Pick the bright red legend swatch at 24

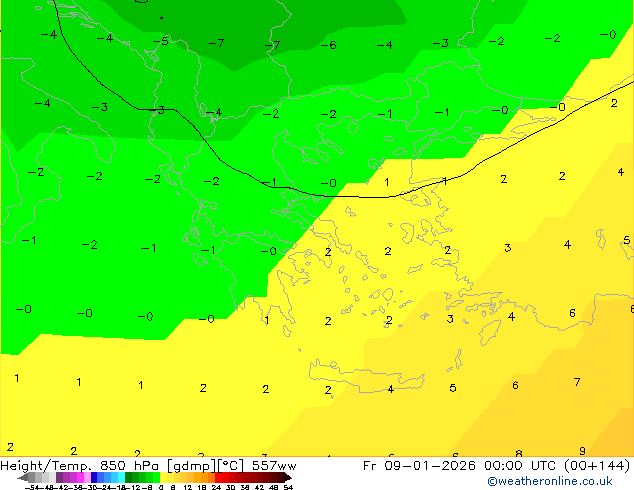[218, 478]
